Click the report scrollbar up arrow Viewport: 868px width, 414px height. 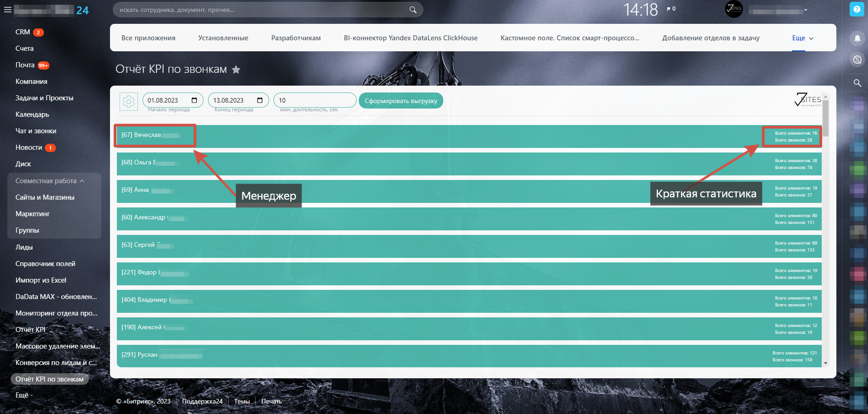825,97
